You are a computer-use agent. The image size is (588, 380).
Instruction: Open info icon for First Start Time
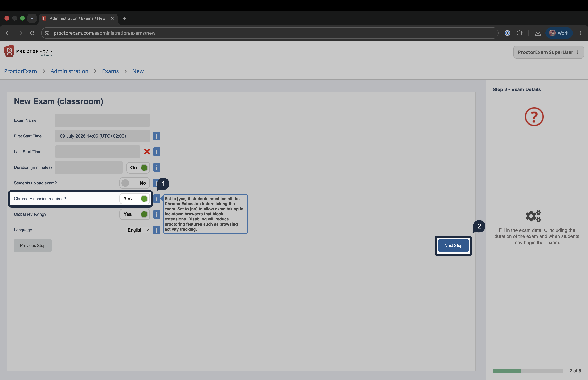point(157,136)
